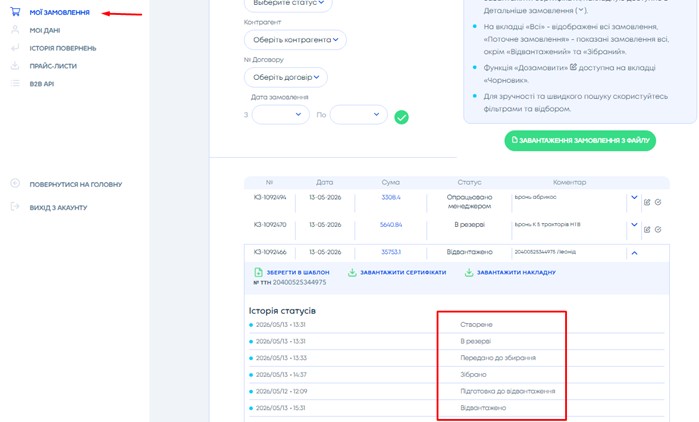
Task: Click history status Зібрано
Action: [x=473, y=374]
